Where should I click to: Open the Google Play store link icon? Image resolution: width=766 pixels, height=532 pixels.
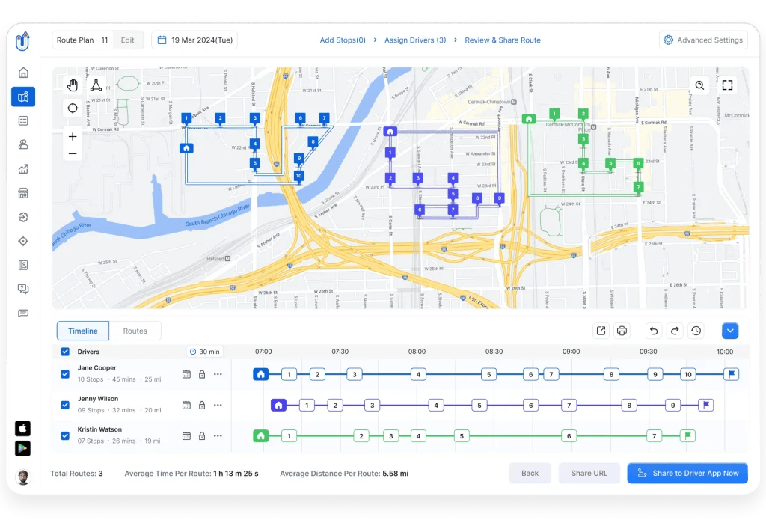(x=22, y=448)
